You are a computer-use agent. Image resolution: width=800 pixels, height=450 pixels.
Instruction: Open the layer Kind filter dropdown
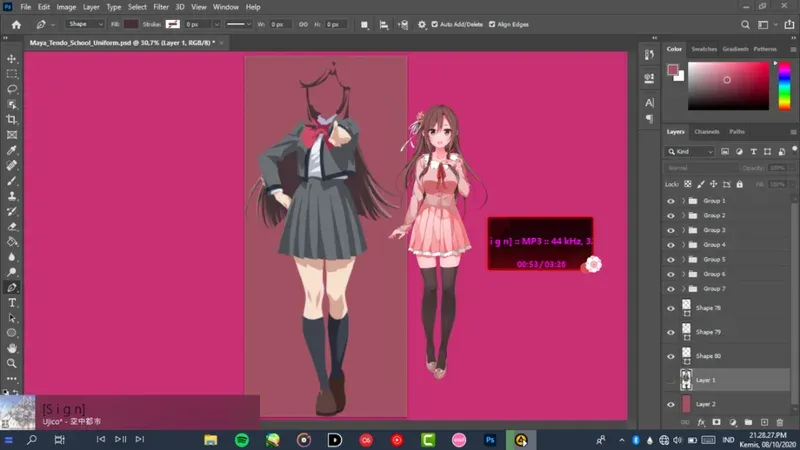pos(689,152)
